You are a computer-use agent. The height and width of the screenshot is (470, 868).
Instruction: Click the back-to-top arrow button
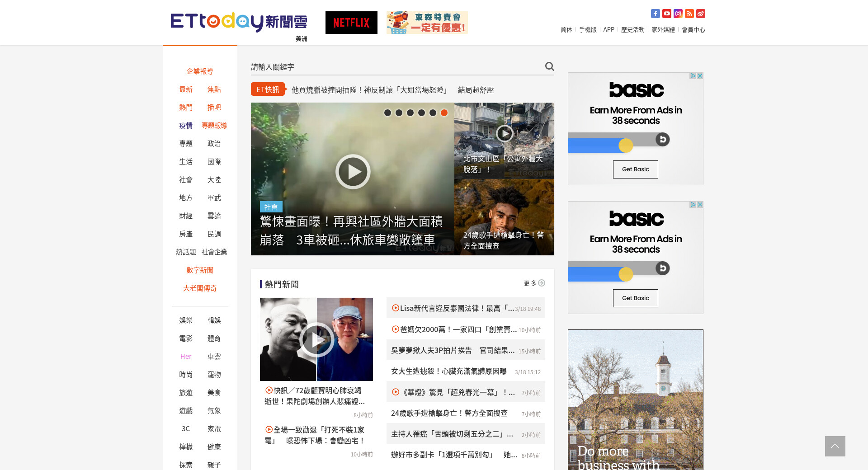(835, 446)
